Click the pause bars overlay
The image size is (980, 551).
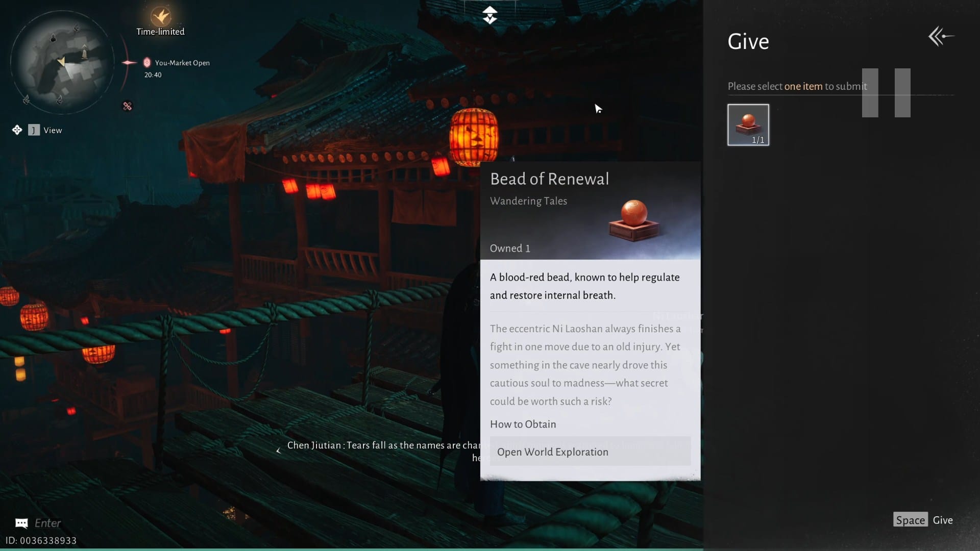point(886,93)
